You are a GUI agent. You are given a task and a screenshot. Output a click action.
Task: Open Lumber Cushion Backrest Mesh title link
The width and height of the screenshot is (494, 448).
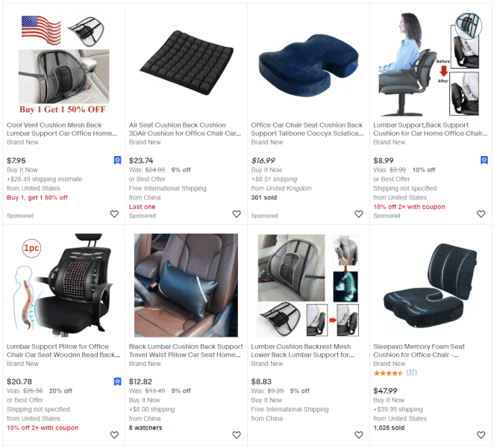302,351
